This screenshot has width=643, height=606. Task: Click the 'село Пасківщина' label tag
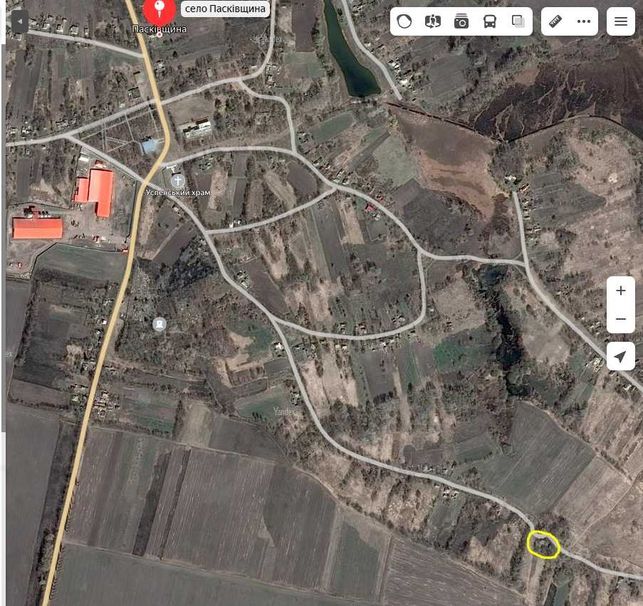coord(225,9)
